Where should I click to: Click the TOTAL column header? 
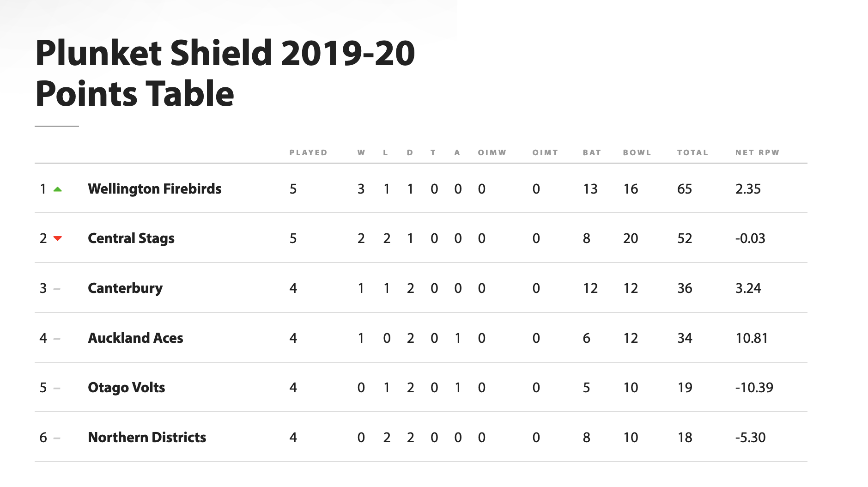tap(692, 152)
